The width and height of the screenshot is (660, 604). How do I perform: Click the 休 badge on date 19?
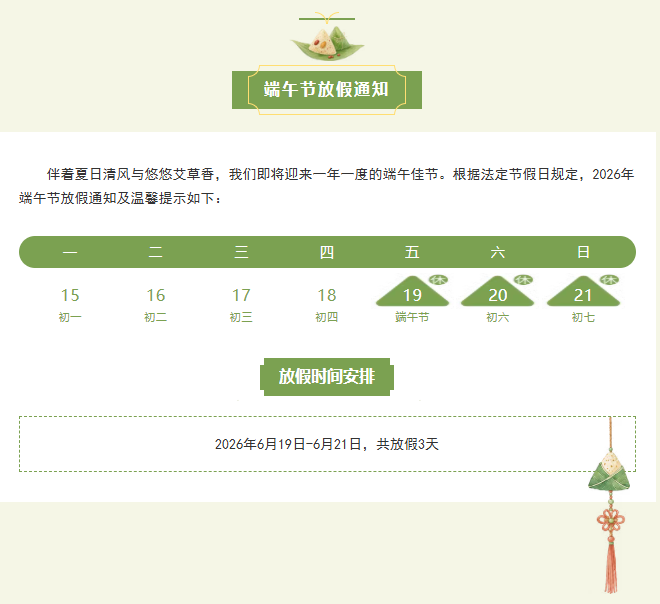[438, 280]
